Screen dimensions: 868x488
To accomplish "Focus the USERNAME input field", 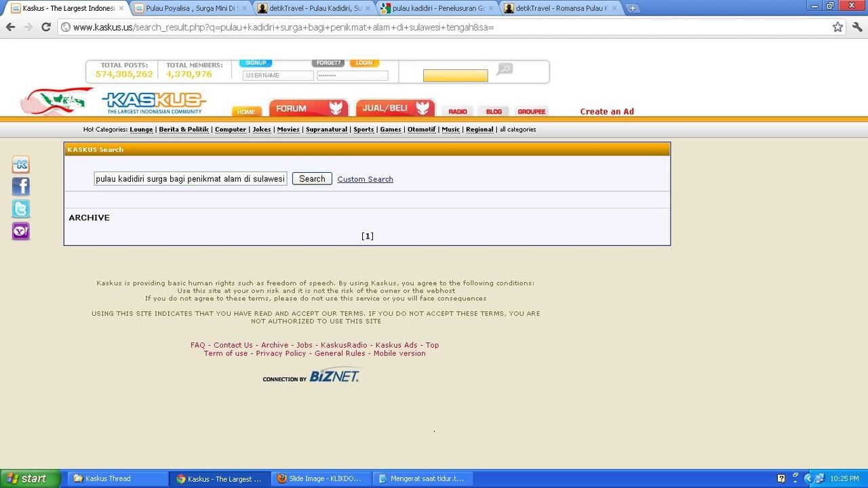I will [x=278, y=76].
